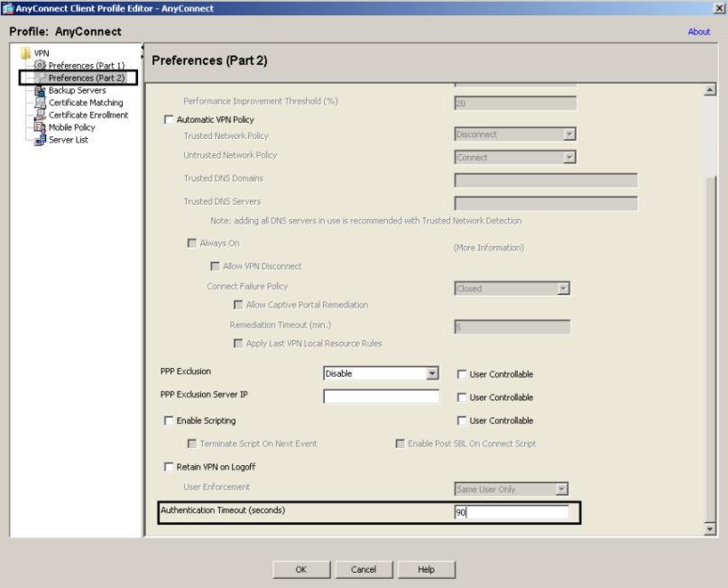This screenshot has width=728, height=588.
Task: Click the vertical scrollbar thumb
Action: click(710, 349)
